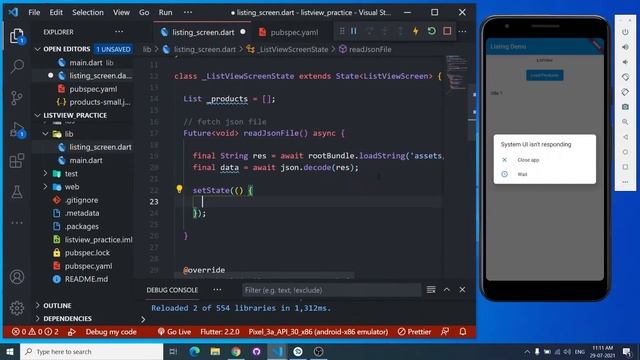The height and width of the screenshot is (360, 640).
Task: Rotate the emulator left
Action: point(625,77)
